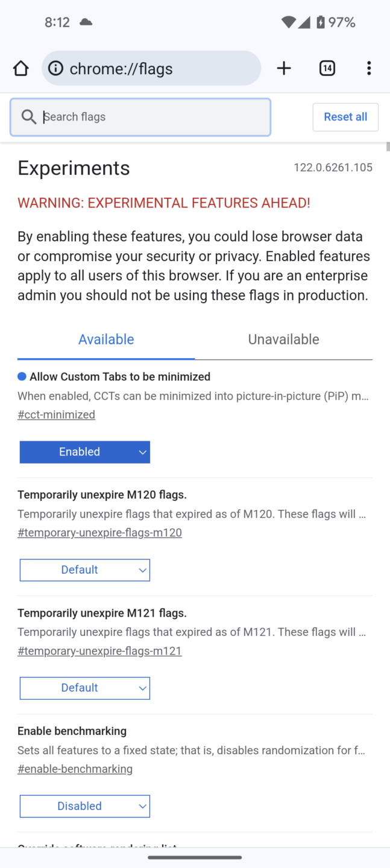This screenshot has width=390, height=868.
Task: Expand Default dropdown for unexpire M121 flags
Action: [x=85, y=688]
